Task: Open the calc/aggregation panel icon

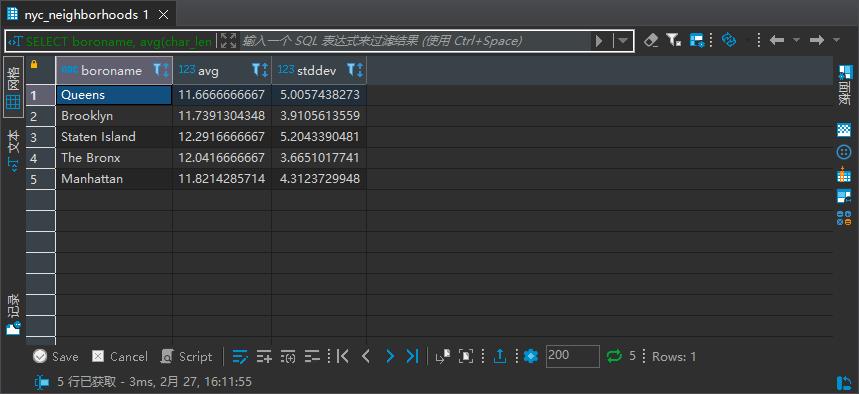Action: coord(844,174)
